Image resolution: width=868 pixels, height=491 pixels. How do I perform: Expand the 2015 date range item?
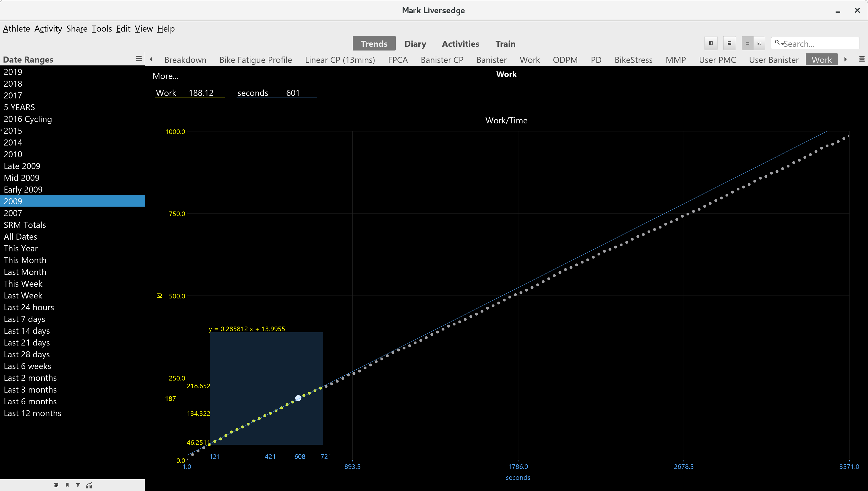click(2, 130)
